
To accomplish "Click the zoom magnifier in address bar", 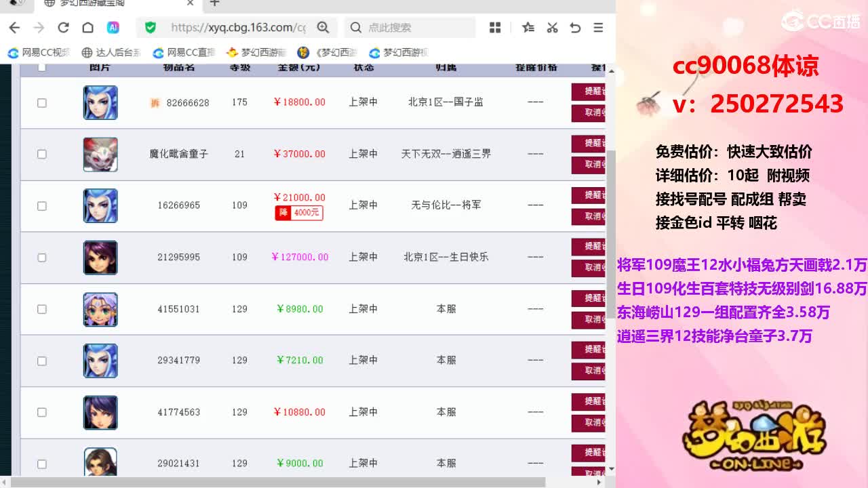I will 323,28.
